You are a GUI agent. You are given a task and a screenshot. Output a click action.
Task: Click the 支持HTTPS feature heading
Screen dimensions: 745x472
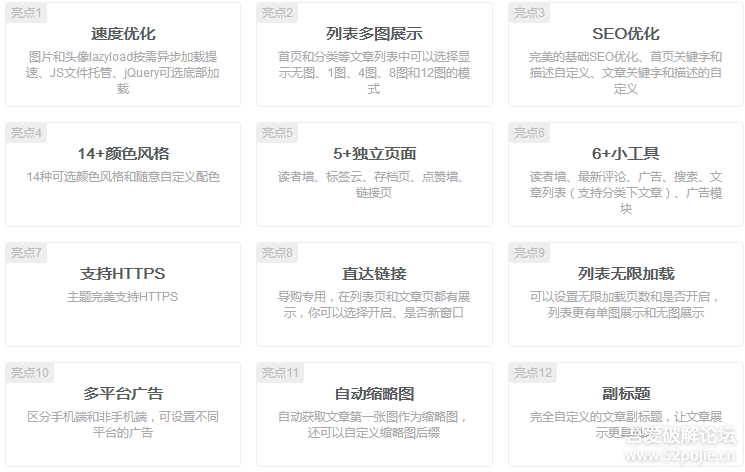point(123,274)
